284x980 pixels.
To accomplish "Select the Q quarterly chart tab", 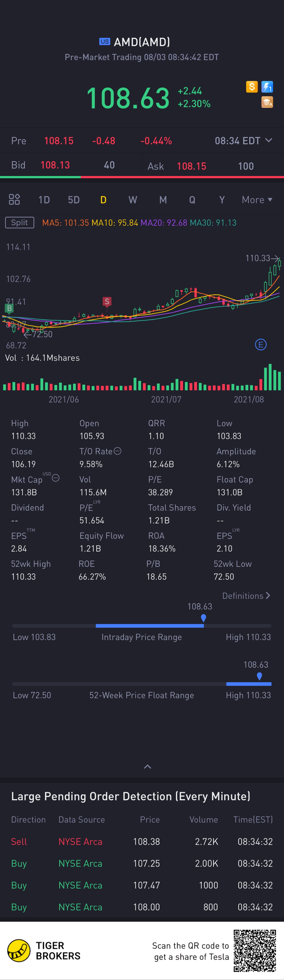I will [x=192, y=200].
